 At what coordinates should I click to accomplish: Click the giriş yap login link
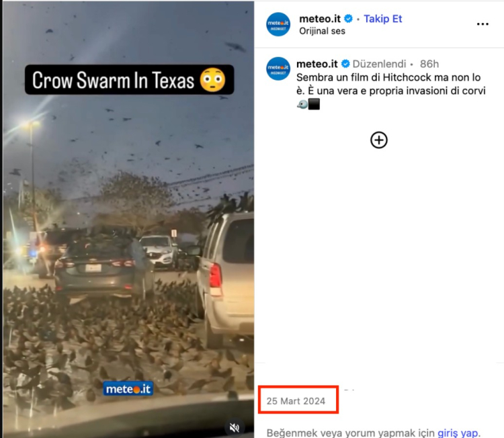458,433
